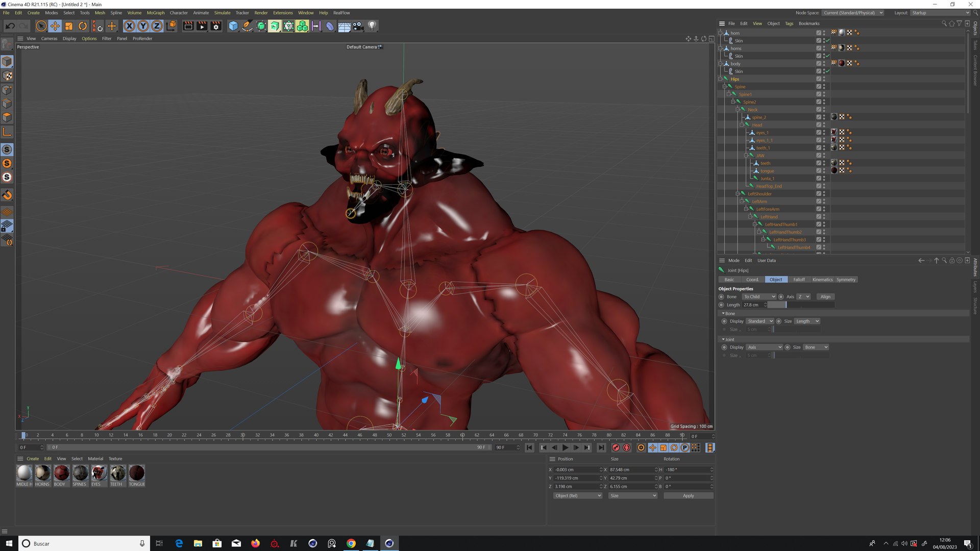The image size is (980, 551).
Task: Click the Floor/environment object icon
Action: pyautogui.click(x=345, y=26)
